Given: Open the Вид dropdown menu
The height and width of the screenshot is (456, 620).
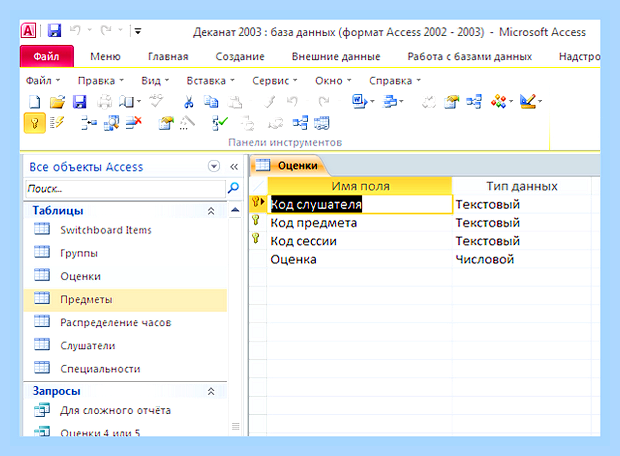Looking at the screenshot, I should pos(155,81).
